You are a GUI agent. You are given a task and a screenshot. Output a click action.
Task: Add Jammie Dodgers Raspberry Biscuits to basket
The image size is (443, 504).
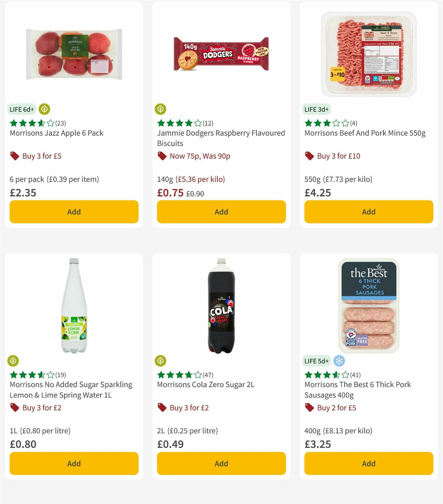tap(221, 212)
